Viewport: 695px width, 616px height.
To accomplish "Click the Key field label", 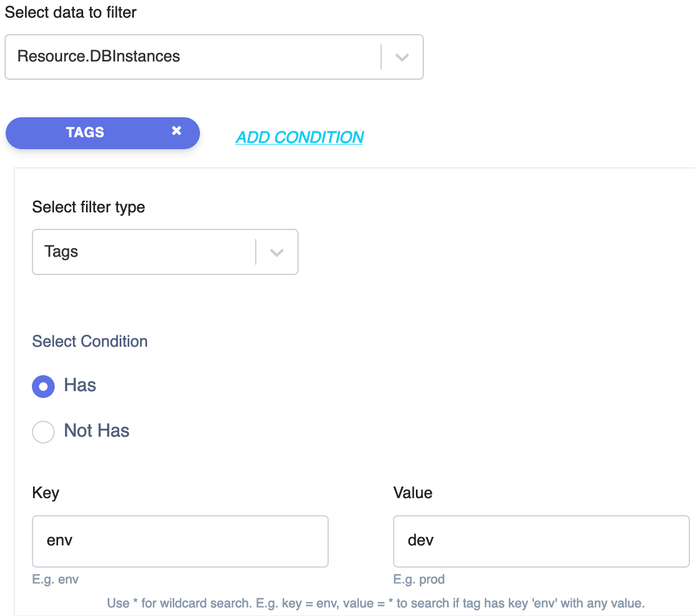I will point(46,493).
